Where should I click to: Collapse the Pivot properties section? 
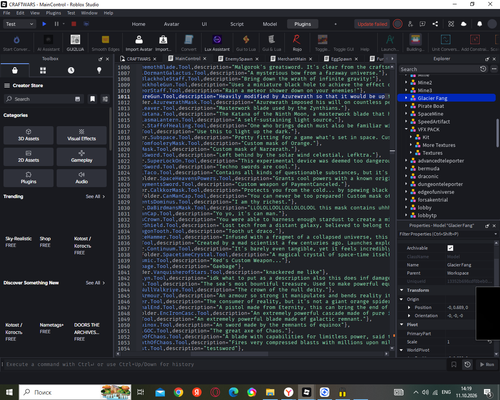coord(402,324)
